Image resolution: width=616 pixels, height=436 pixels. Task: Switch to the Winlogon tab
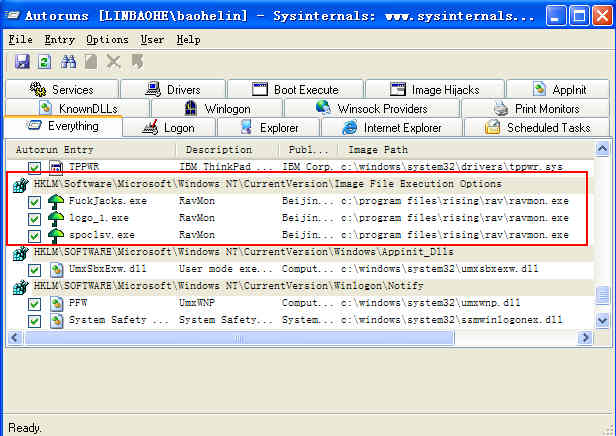217,108
